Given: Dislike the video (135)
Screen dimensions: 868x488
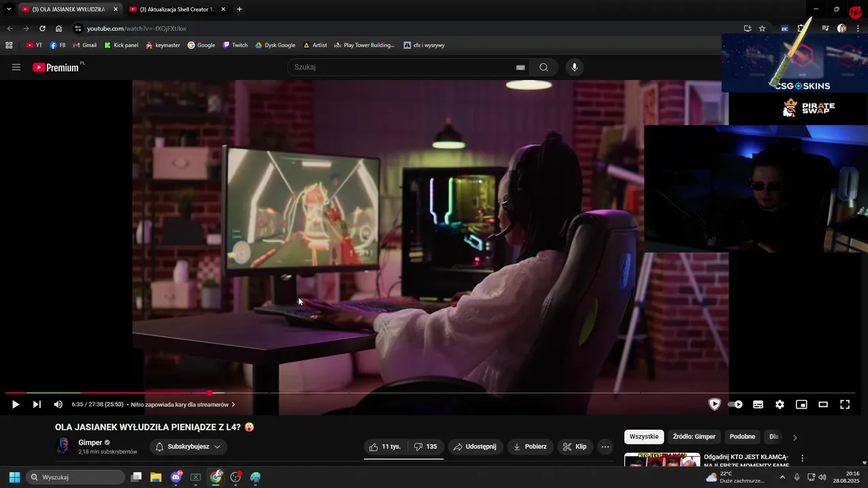Looking at the screenshot, I should 426,447.
